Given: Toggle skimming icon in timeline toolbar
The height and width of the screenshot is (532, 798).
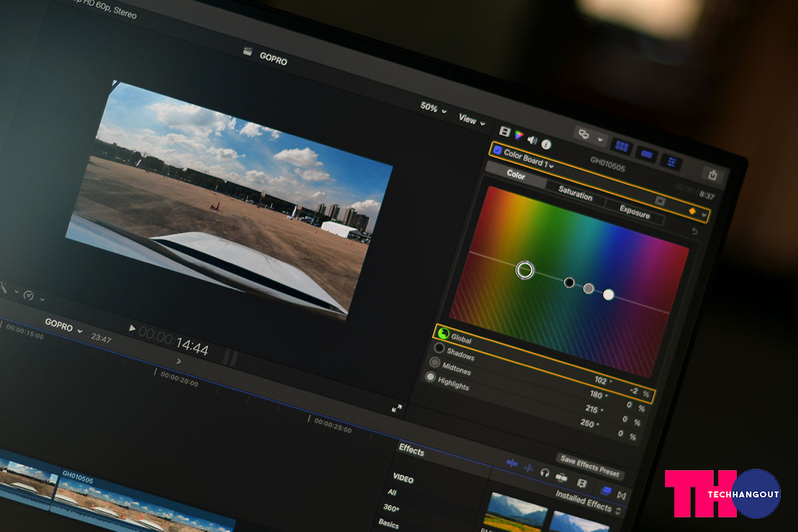Looking at the screenshot, I should point(511,462).
